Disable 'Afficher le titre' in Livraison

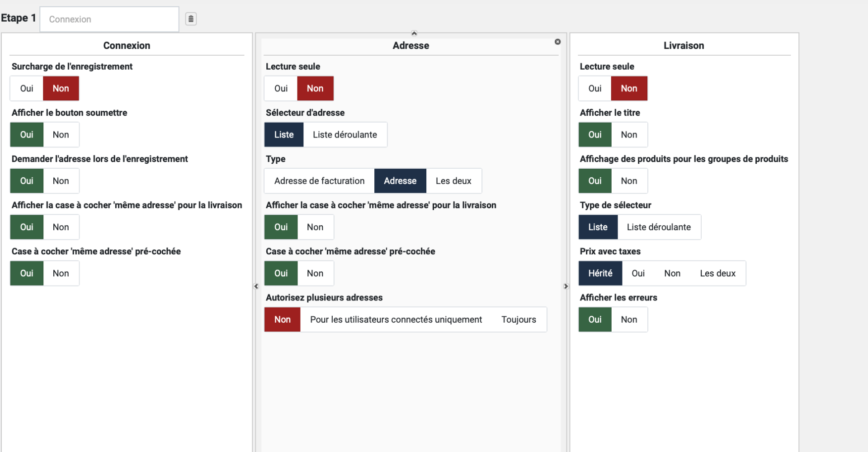point(628,135)
